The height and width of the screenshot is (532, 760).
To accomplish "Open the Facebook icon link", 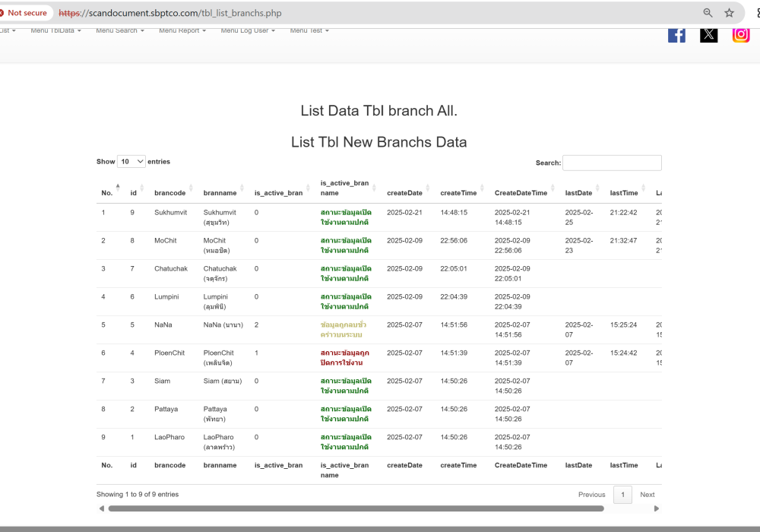I will [x=676, y=34].
